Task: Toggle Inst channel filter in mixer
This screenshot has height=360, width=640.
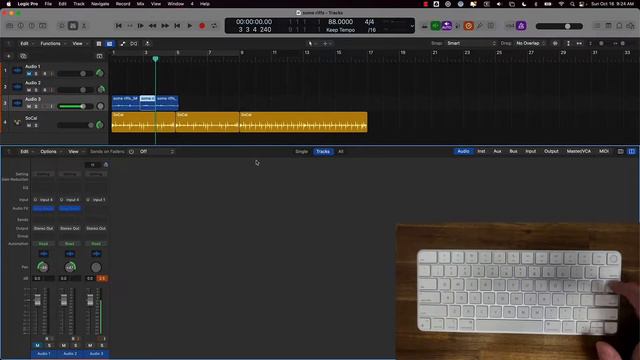Action: click(482, 151)
